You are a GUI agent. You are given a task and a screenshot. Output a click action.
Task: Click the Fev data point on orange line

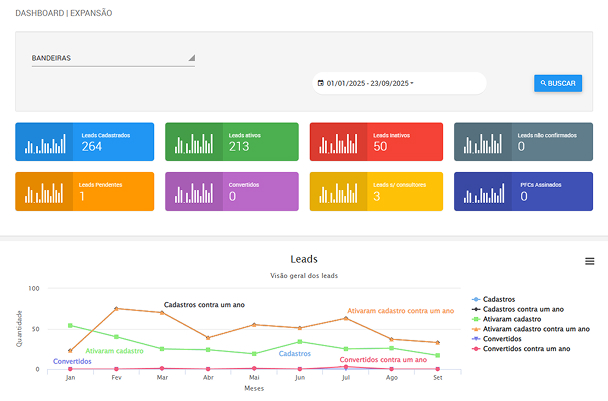116,308
